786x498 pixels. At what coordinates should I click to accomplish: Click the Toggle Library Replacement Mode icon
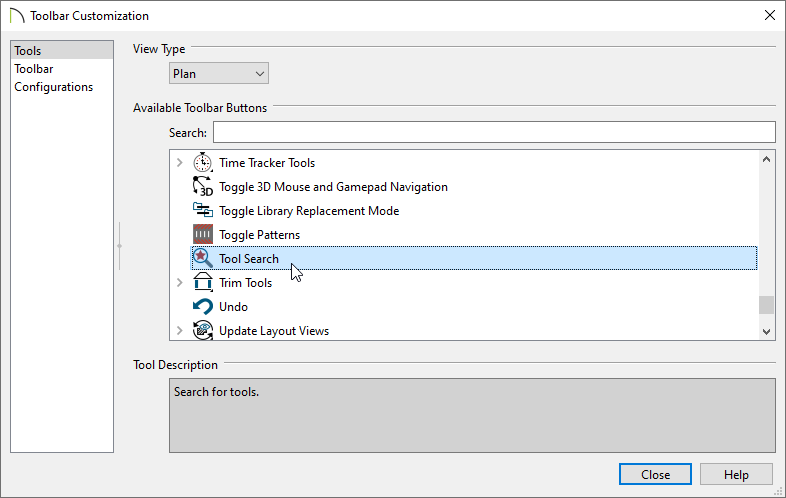pos(203,211)
